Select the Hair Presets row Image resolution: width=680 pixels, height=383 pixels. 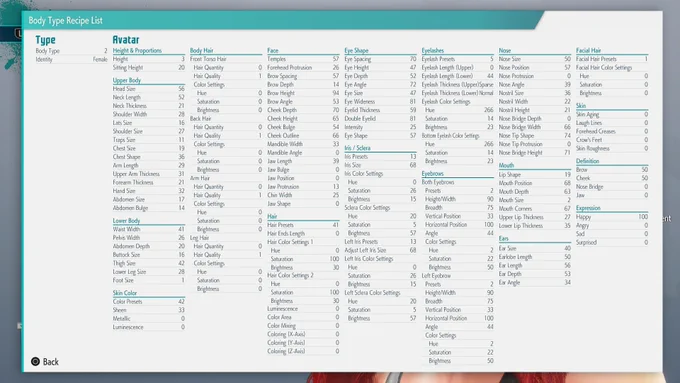click(303, 225)
